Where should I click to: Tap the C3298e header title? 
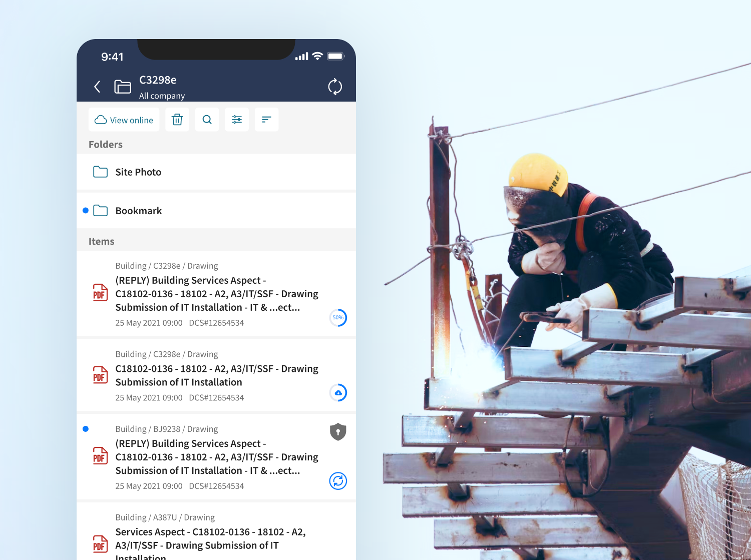[x=158, y=80]
